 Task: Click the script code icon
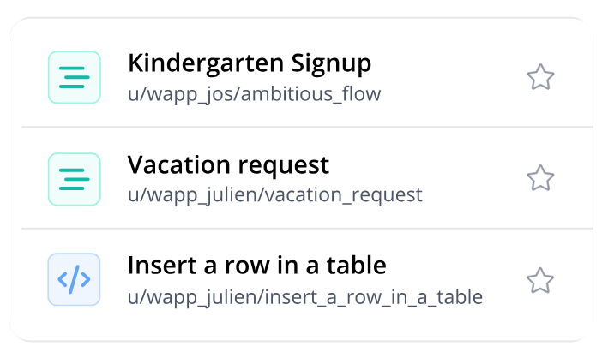74,279
